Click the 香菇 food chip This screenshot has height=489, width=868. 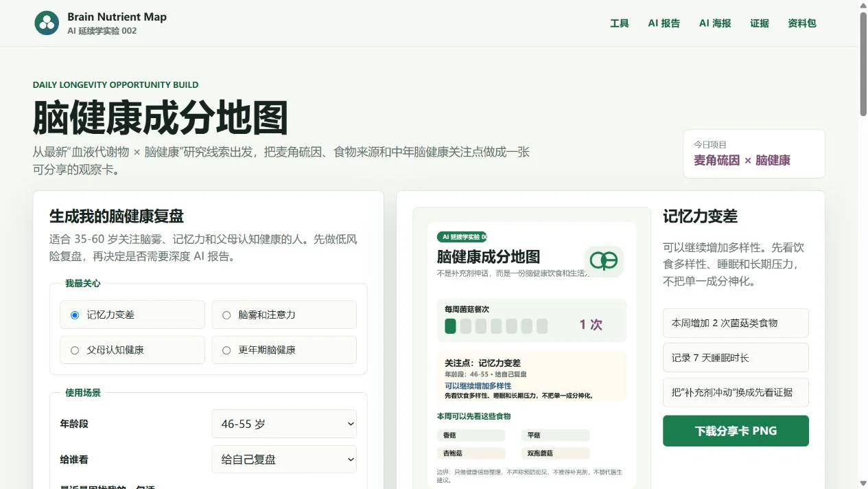click(x=471, y=435)
